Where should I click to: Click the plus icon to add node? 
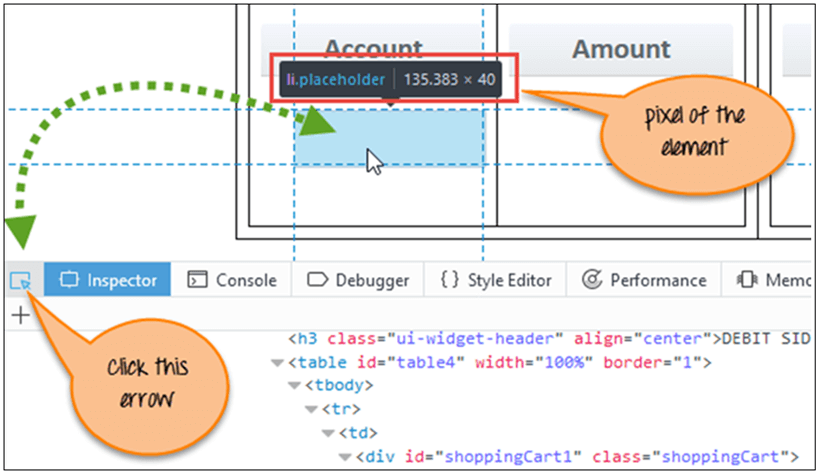pos(19,314)
